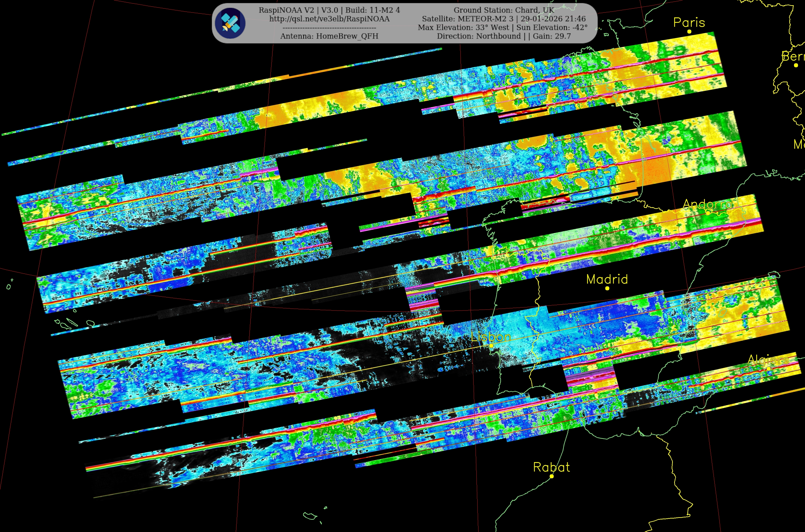Select the Madrid map label
The width and height of the screenshot is (805, 532).
(607, 279)
